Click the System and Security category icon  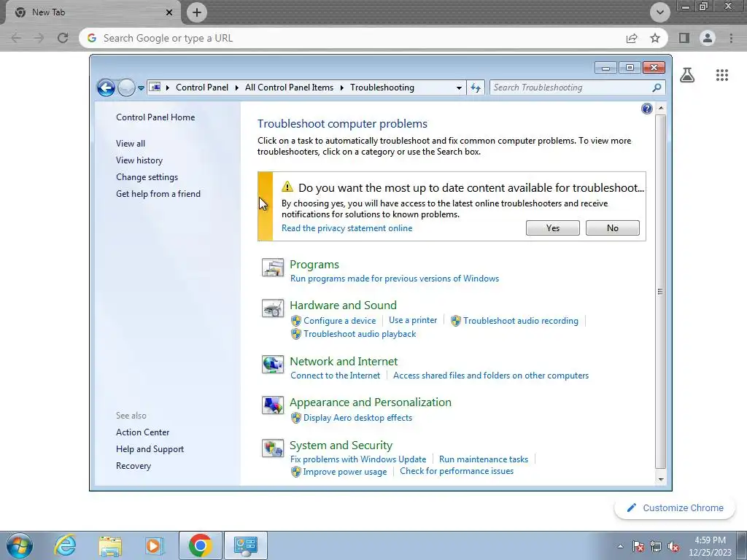point(273,448)
